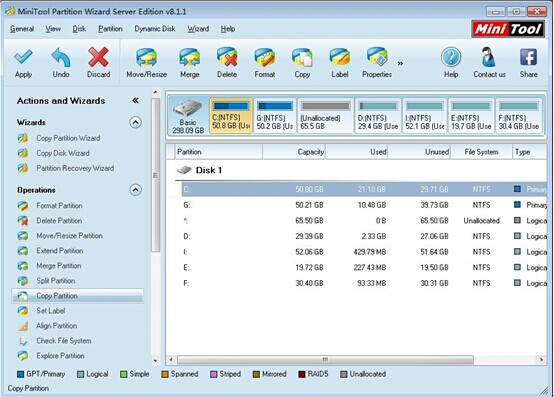Select C: NTFS block in disk map
This screenshot has width=554, height=397.
(x=231, y=116)
